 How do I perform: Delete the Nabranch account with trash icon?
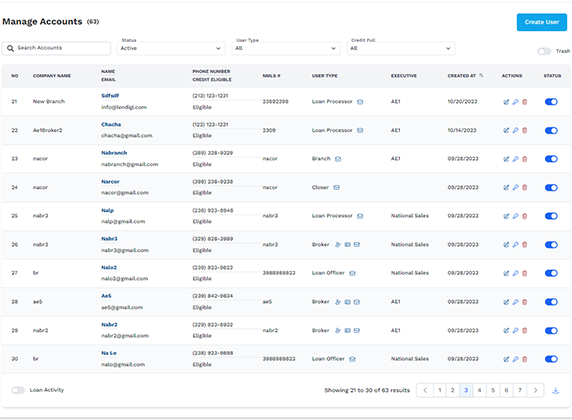click(x=525, y=159)
